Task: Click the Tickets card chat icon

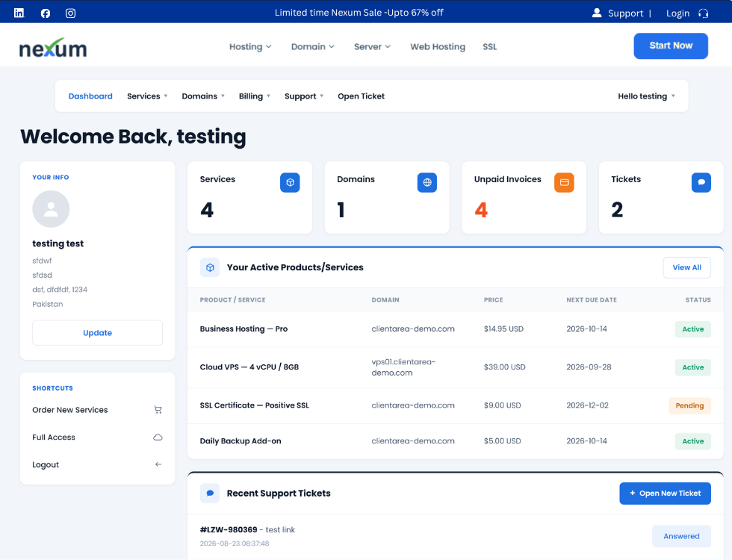Action: click(x=701, y=182)
